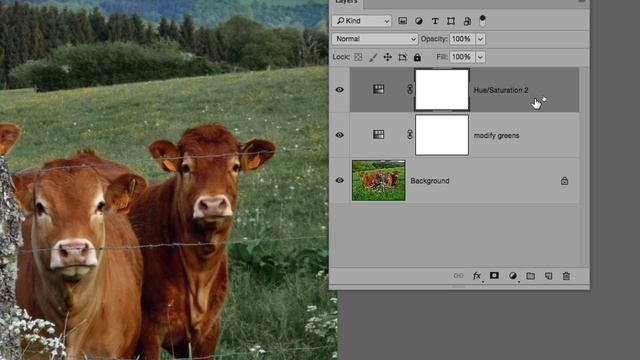Hide the modify greens layer
640x360 pixels.
[x=340, y=135]
